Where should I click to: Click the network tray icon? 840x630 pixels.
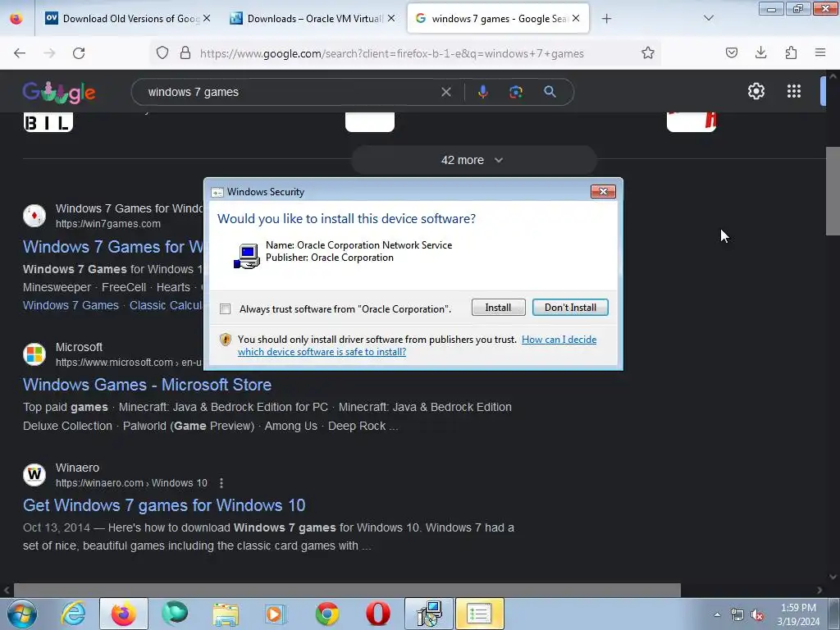pyautogui.click(x=737, y=615)
